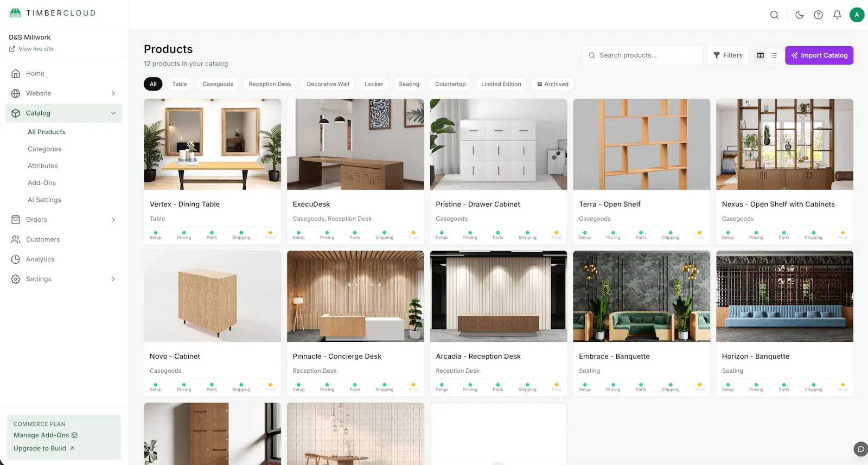
Task: Click the arrow icon beside Upgrade to Build
Action: (72, 448)
